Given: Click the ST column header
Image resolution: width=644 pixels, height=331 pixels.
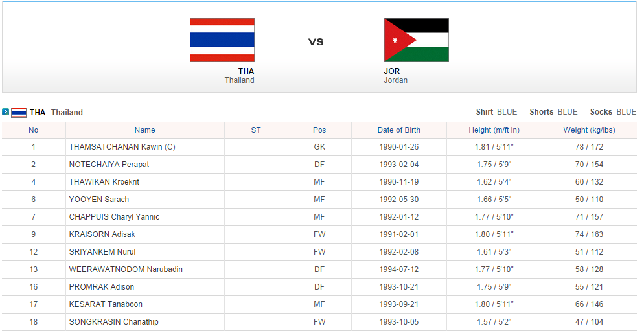Looking at the screenshot, I should (x=256, y=130).
